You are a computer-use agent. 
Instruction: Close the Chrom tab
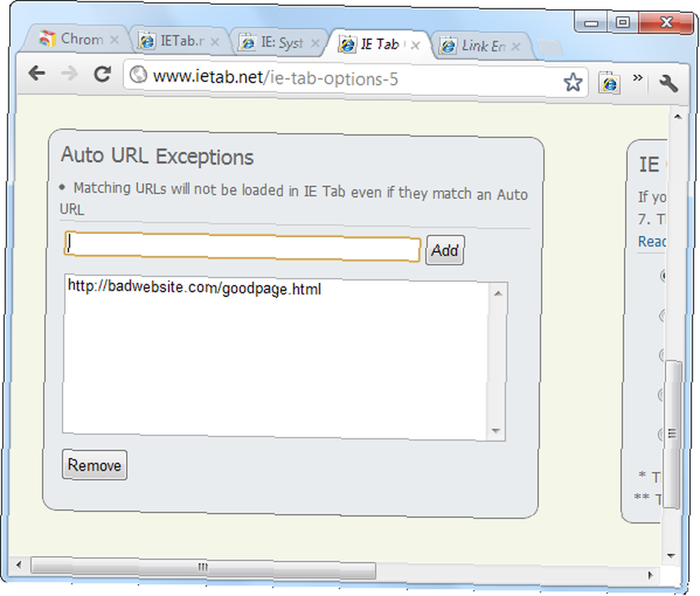(114, 40)
